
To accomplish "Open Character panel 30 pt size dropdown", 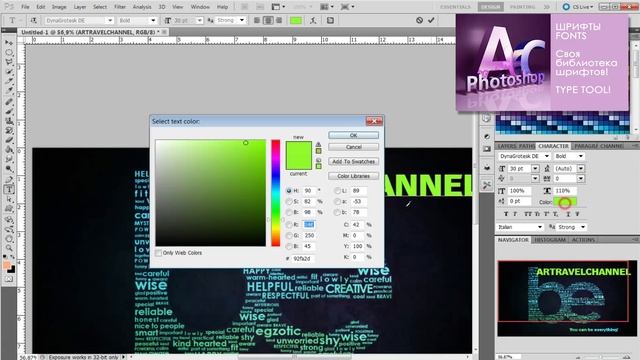I will click(535, 168).
